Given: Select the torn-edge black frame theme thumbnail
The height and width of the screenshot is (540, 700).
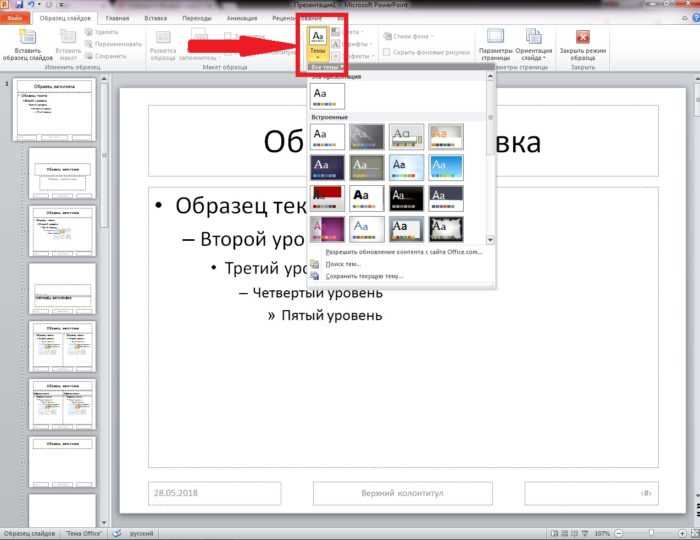Looking at the screenshot, I should coord(446,229).
